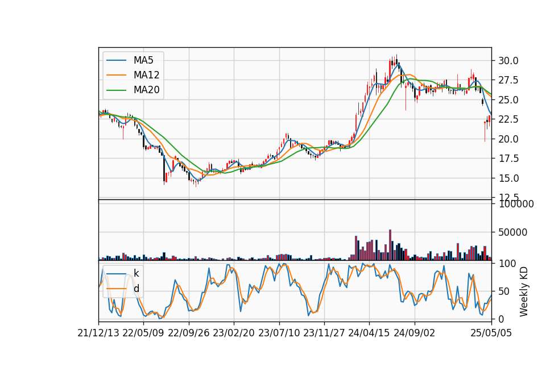The height and width of the screenshot is (392, 546).
Task: Click the 30.0 price axis label
Action: 508,61
